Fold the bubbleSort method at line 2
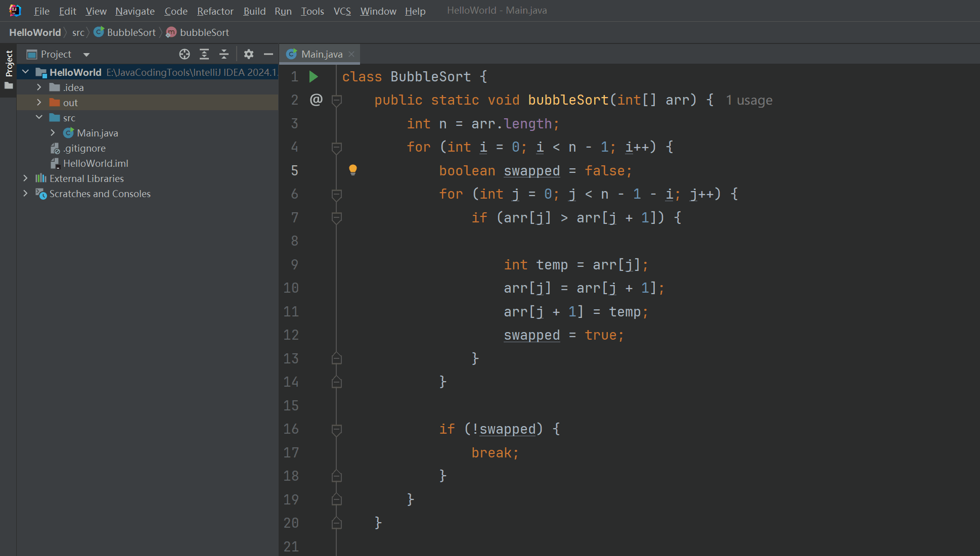This screenshot has height=556, width=980. 337,100
